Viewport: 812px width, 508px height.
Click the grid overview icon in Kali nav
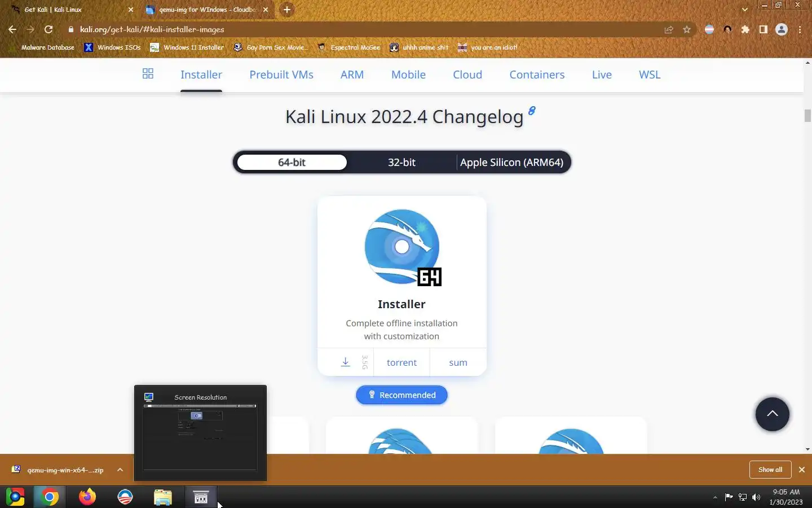point(148,74)
